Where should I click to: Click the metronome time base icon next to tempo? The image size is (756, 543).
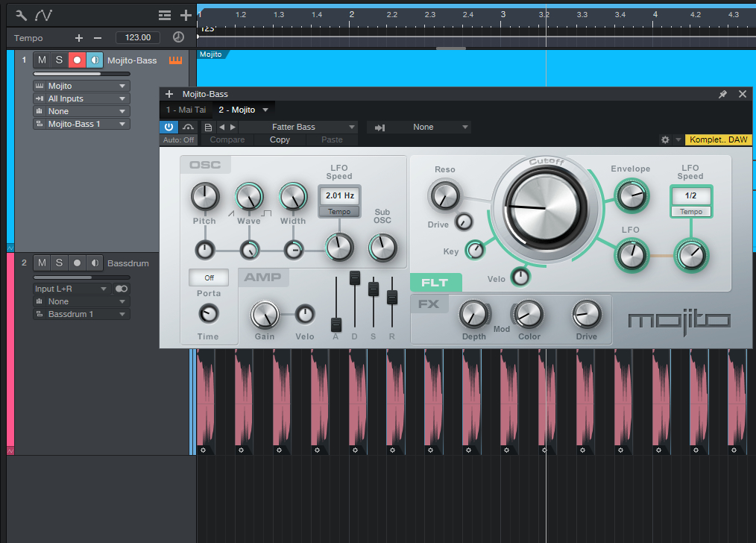click(x=178, y=37)
